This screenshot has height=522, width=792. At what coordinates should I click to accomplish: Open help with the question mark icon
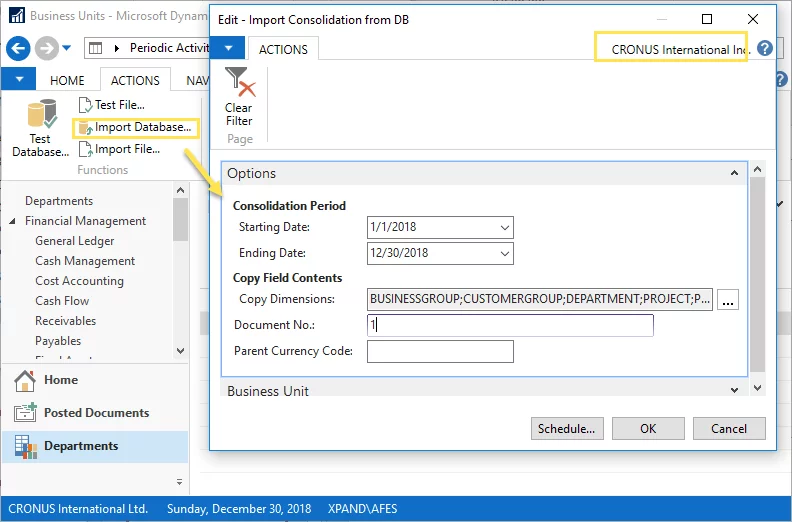coord(765,48)
